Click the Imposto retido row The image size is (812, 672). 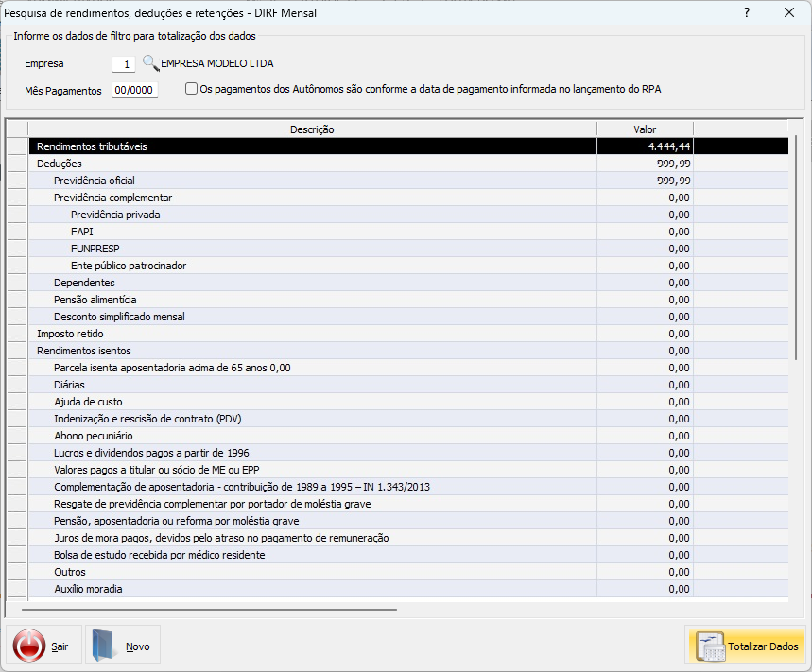(312, 334)
